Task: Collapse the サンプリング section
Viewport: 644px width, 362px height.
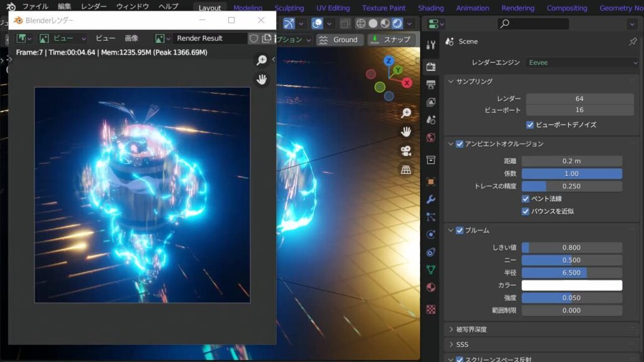Action: pyautogui.click(x=450, y=81)
